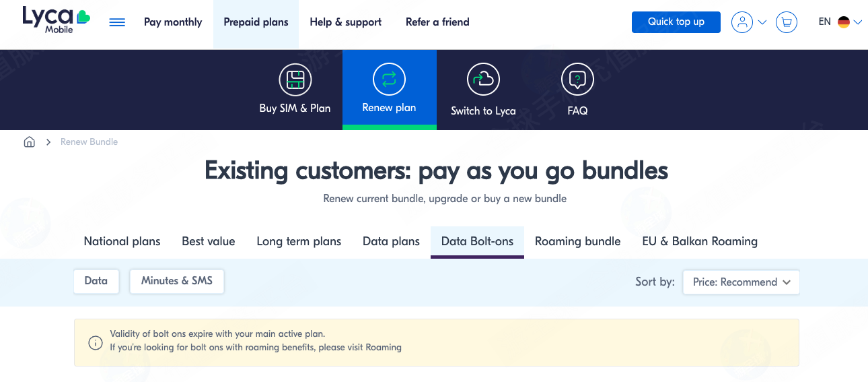Expand the account dropdown arrow
The width and height of the screenshot is (868, 382).
pos(762,22)
